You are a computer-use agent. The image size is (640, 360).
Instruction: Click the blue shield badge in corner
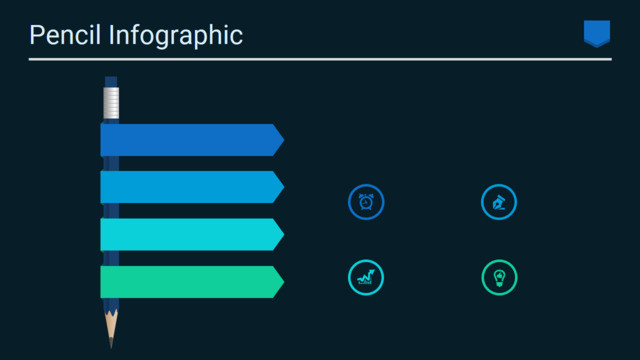pyautogui.click(x=597, y=34)
